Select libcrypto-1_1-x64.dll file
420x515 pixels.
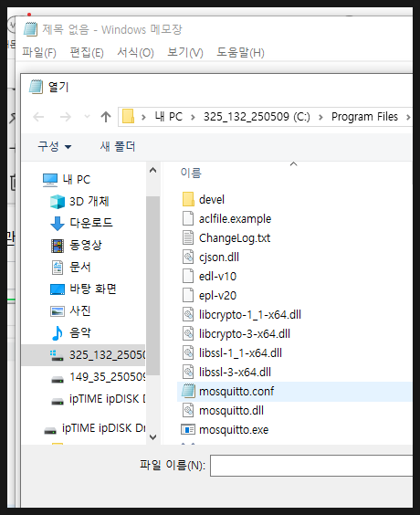(250, 315)
